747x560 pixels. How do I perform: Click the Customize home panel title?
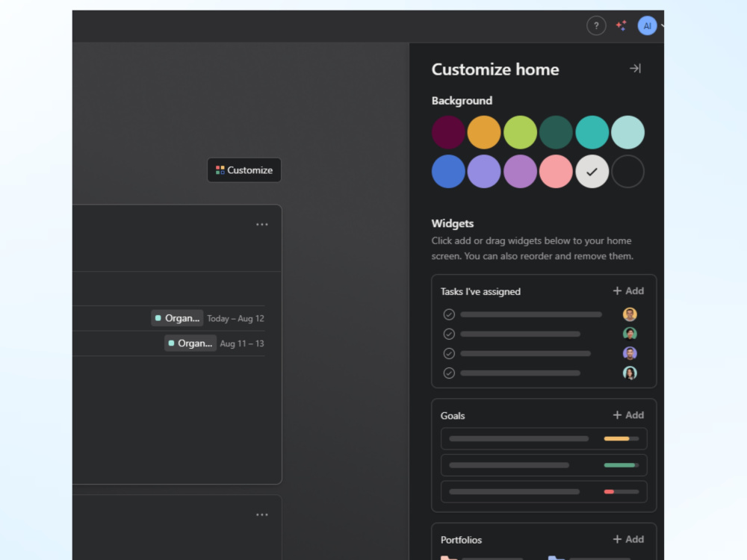(495, 69)
